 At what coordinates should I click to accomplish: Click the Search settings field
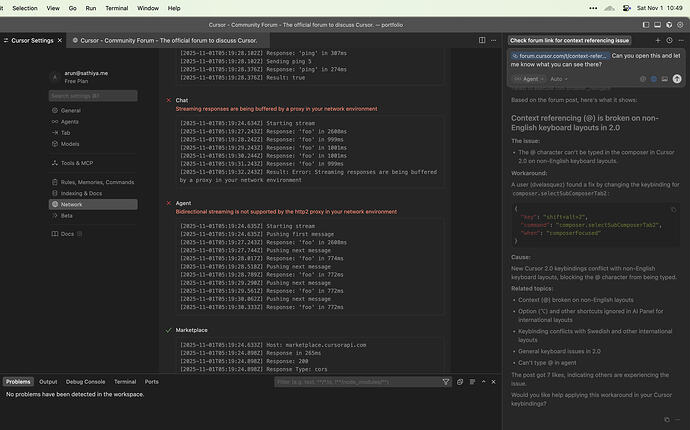[94, 96]
